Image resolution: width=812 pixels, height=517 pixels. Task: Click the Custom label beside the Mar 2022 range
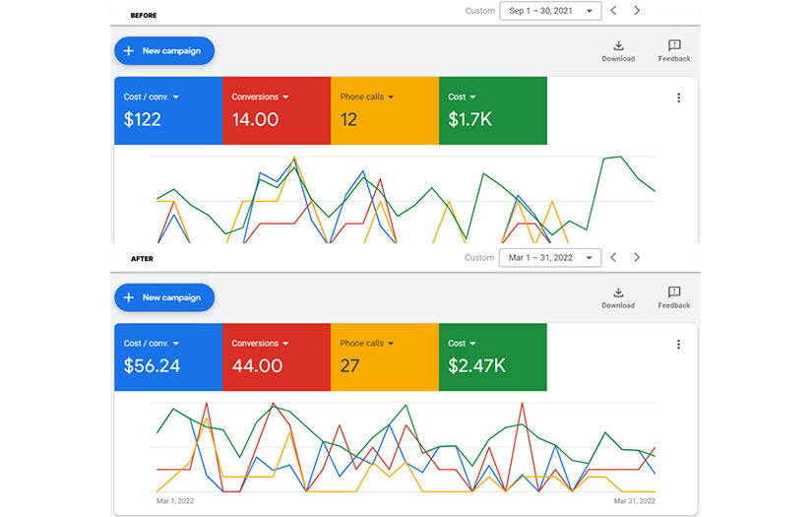pos(479,257)
